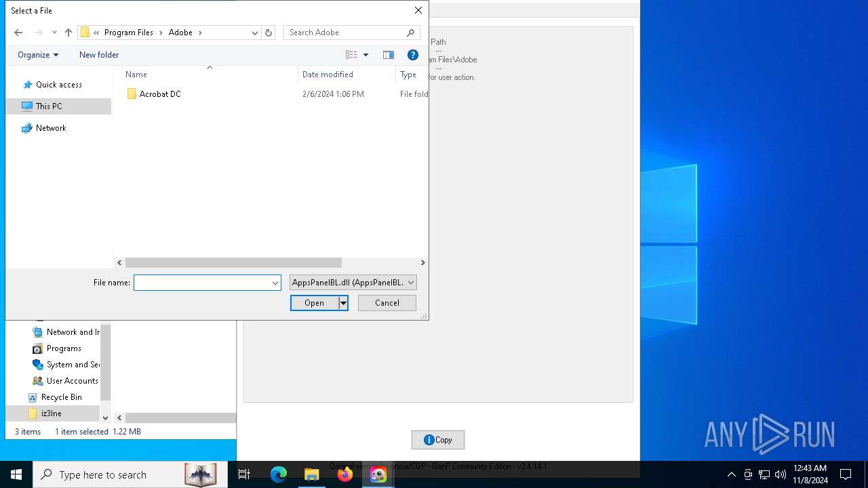Select the Acrobat DC folder
This screenshot has height=488, width=868.
tap(160, 94)
